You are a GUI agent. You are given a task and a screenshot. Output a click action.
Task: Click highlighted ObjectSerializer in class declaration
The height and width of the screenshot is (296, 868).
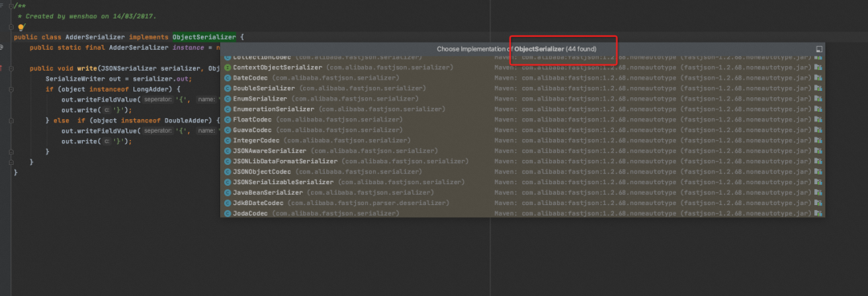point(203,37)
